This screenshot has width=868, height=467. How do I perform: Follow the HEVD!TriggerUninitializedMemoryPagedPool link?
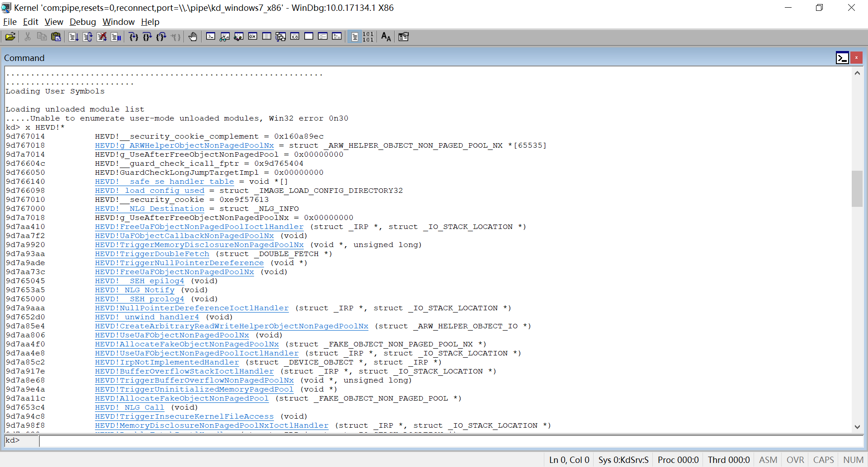click(194, 389)
